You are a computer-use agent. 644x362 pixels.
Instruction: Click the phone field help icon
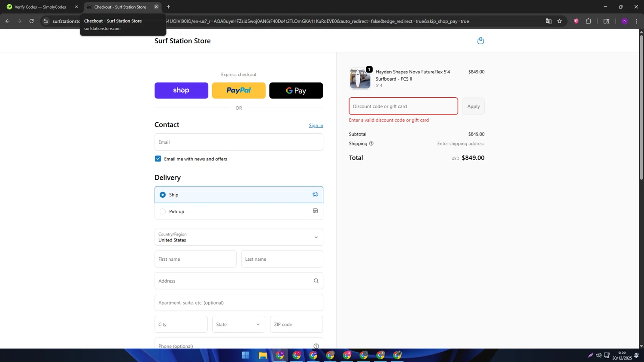coord(316,346)
